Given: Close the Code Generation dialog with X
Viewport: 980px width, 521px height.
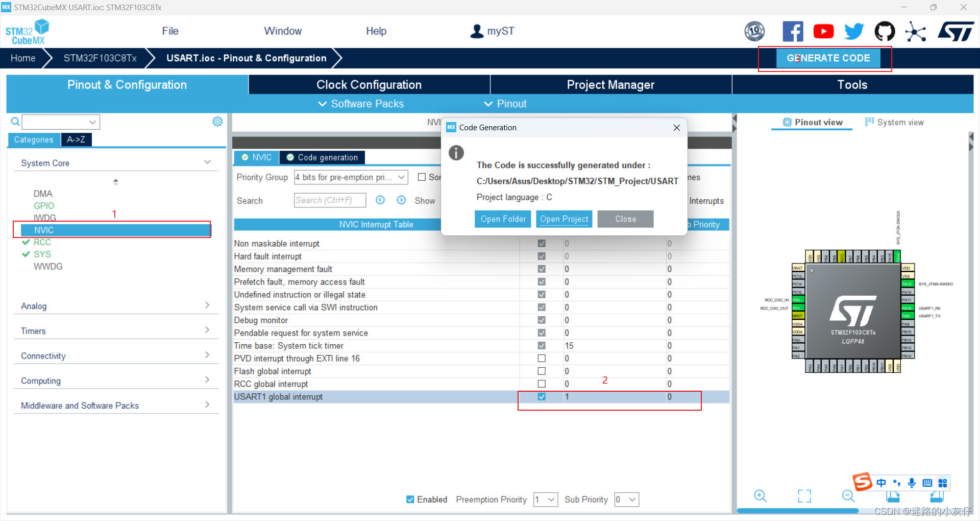Looking at the screenshot, I should pyautogui.click(x=677, y=128).
